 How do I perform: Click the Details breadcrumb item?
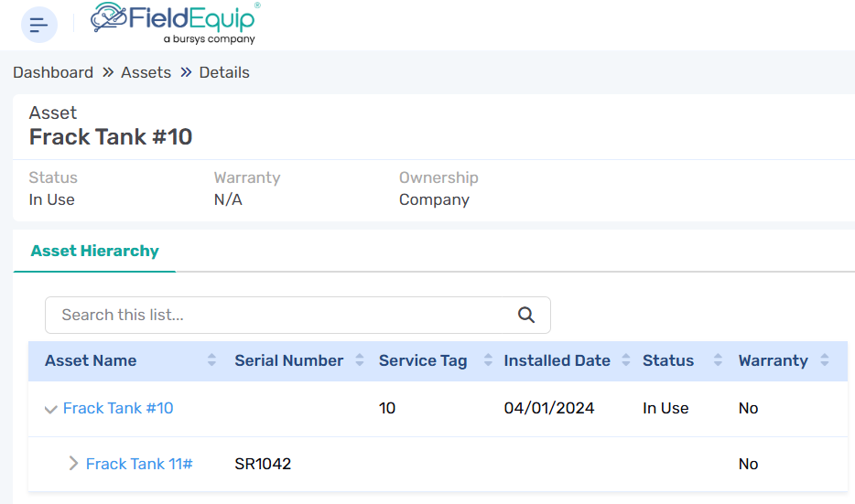click(224, 72)
